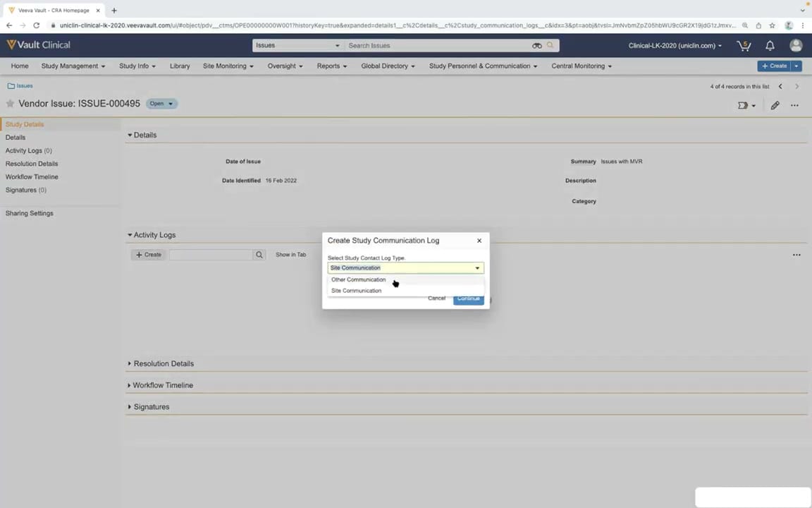Click Cancel in the dialog
812x508 pixels.
(436, 298)
